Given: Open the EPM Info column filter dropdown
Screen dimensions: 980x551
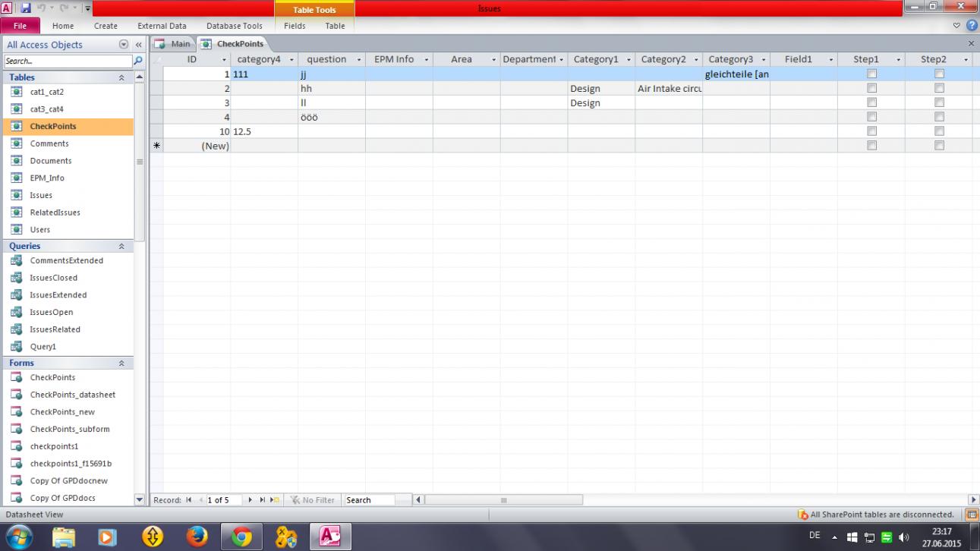Looking at the screenshot, I should [426, 60].
